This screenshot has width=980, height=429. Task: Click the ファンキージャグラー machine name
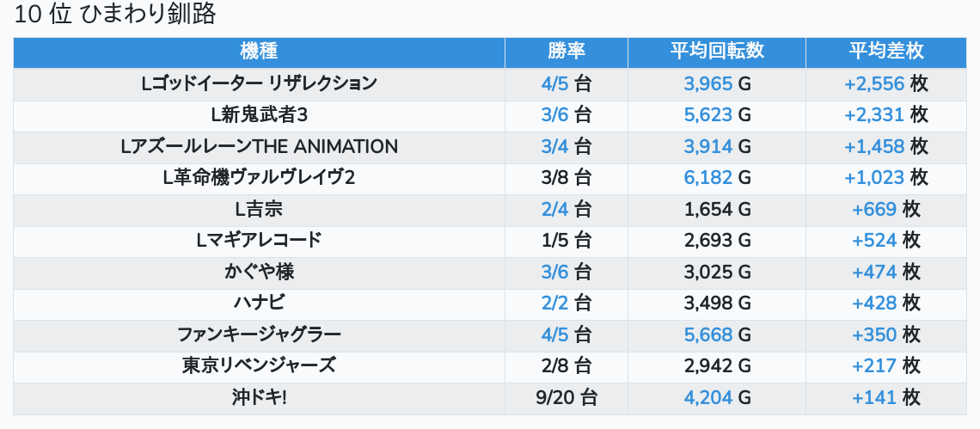pyautogui.click(x=259, y=334)
